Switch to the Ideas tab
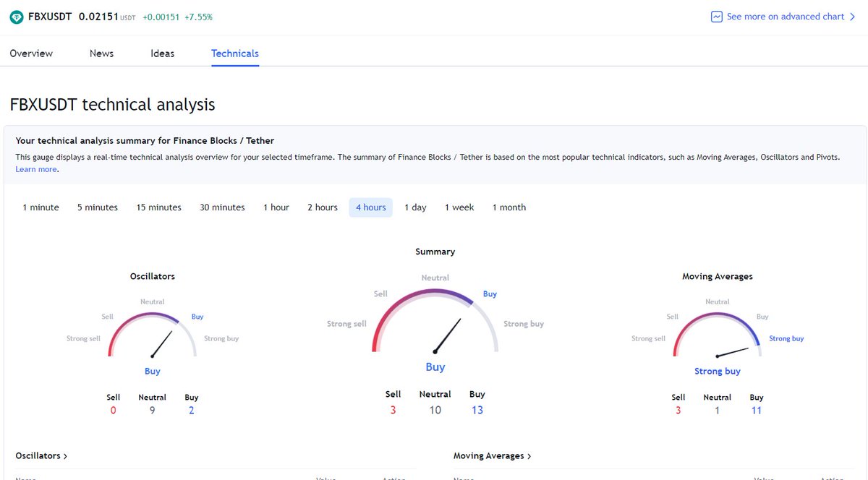This screenshot has height=480, width=868. click(x=162, y=53)
